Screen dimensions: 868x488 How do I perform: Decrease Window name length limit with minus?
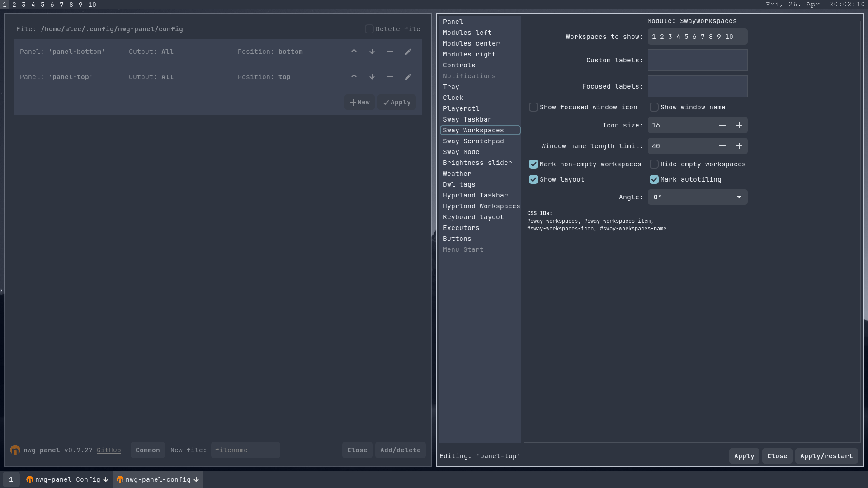pyautogui.click(x=722, y=146)
